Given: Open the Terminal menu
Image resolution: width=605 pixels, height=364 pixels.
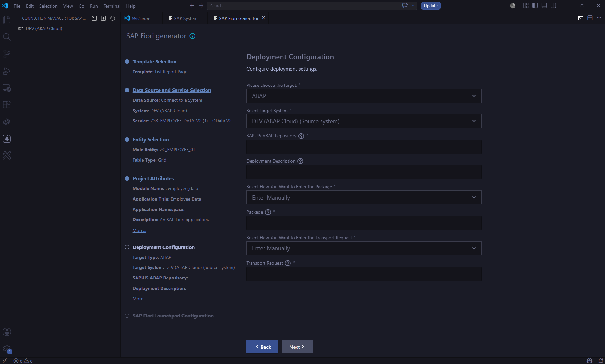Looking at the screenshot, I should pos(112,6).
